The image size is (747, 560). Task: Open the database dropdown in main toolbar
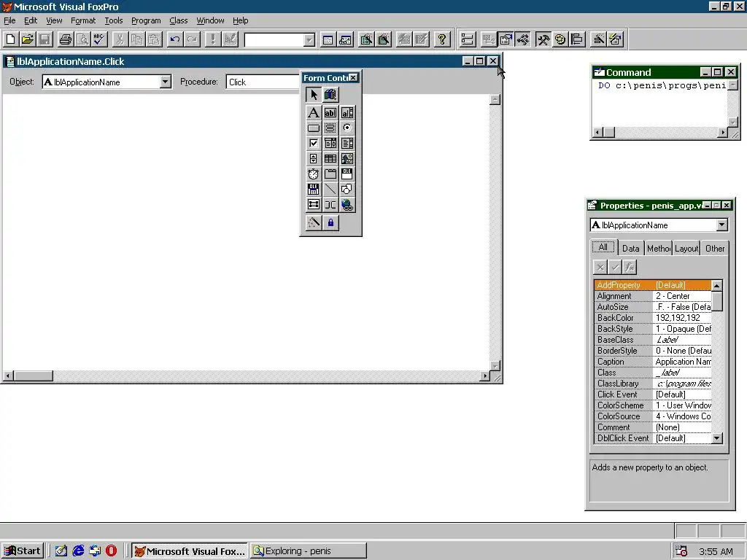(x=309, y=40)
